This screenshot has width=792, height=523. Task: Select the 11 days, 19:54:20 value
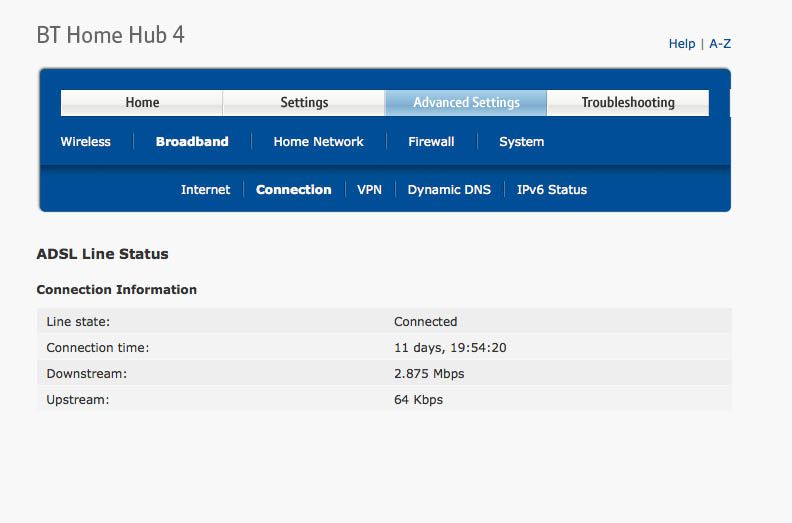[450, 348]
